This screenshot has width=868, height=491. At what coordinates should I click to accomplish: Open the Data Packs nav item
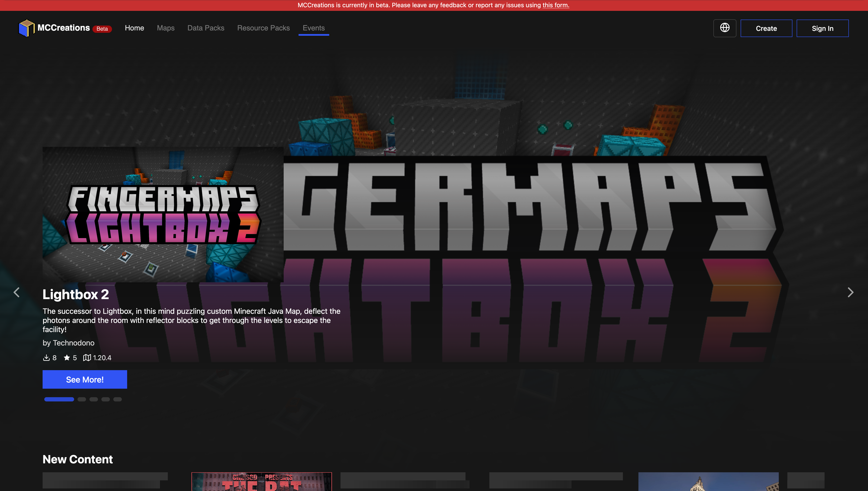206,28
